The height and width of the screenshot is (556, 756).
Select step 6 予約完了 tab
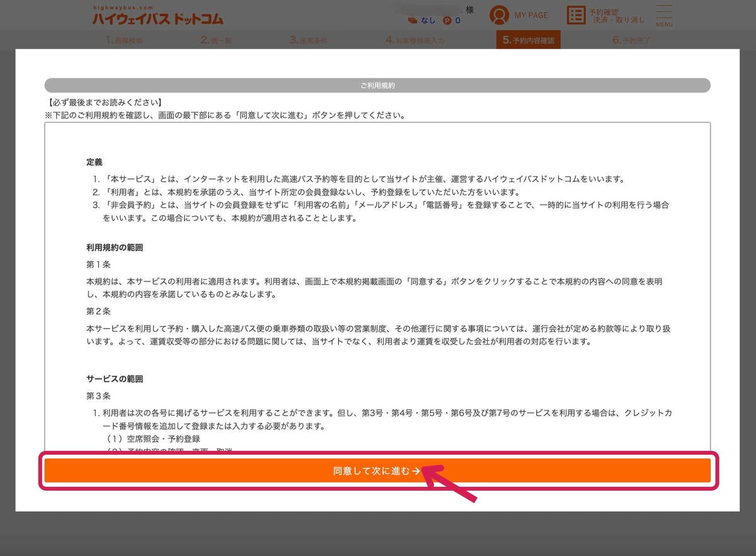point(631,40)
